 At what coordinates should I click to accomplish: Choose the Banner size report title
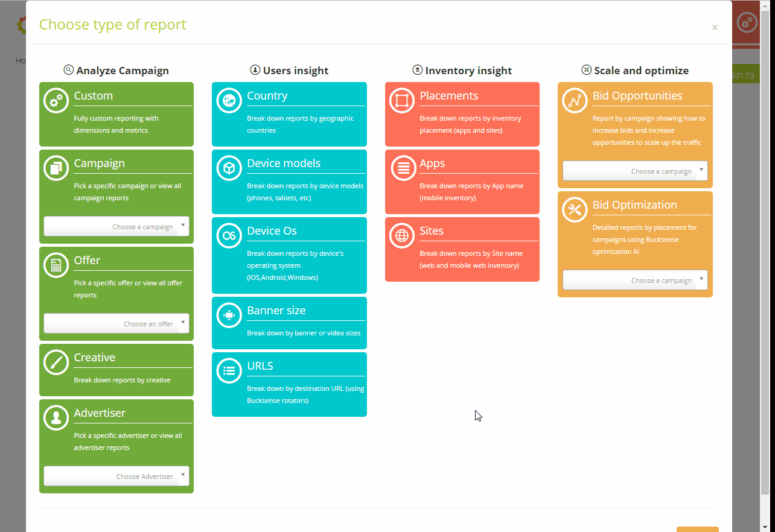coord(276,311)
